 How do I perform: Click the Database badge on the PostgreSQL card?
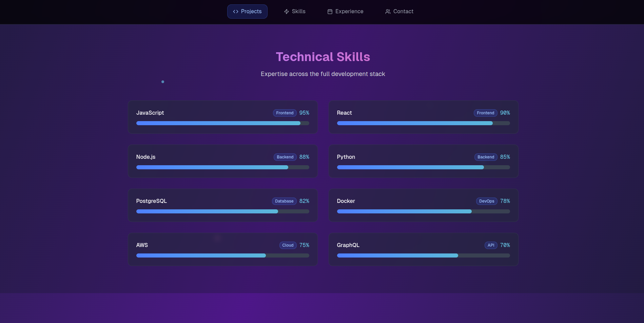tap(284, 201)
